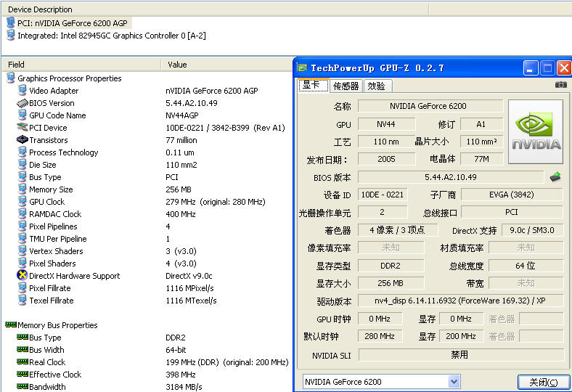Click the GPU Code Name row icon
Screen dimensions: 572x392
(23, 115)
